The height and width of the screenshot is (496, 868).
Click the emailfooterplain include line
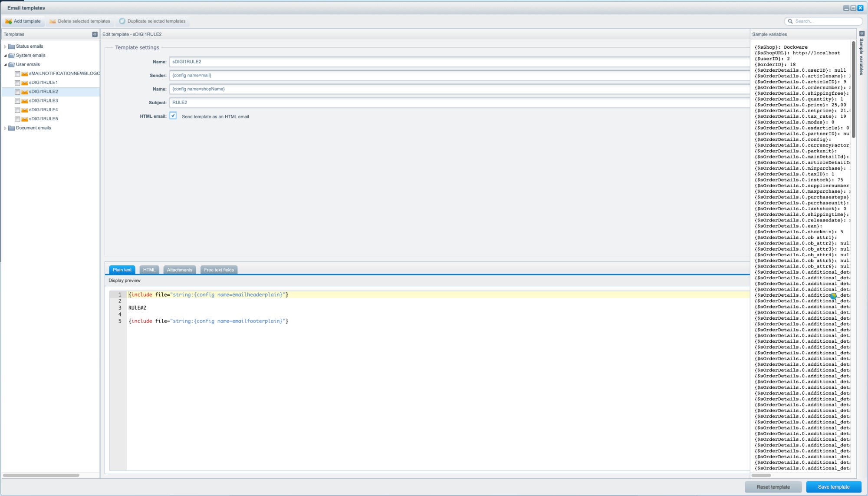(208, 321)
